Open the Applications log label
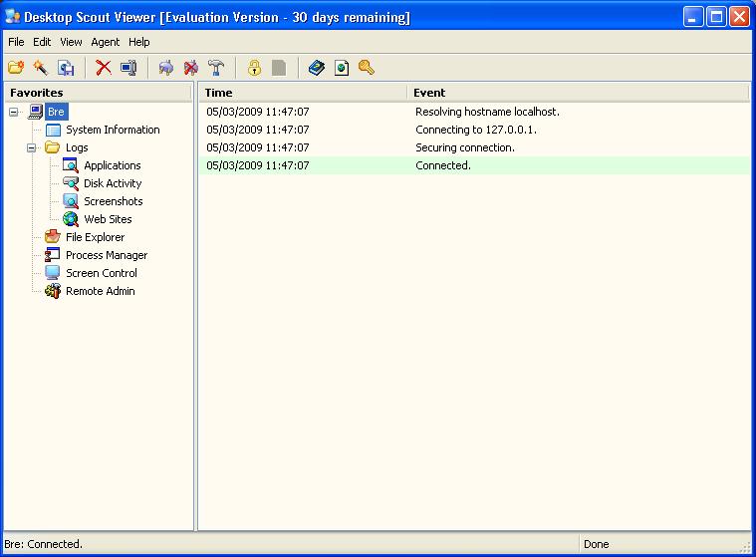756x557 pixels. click(x=113, y=165)
